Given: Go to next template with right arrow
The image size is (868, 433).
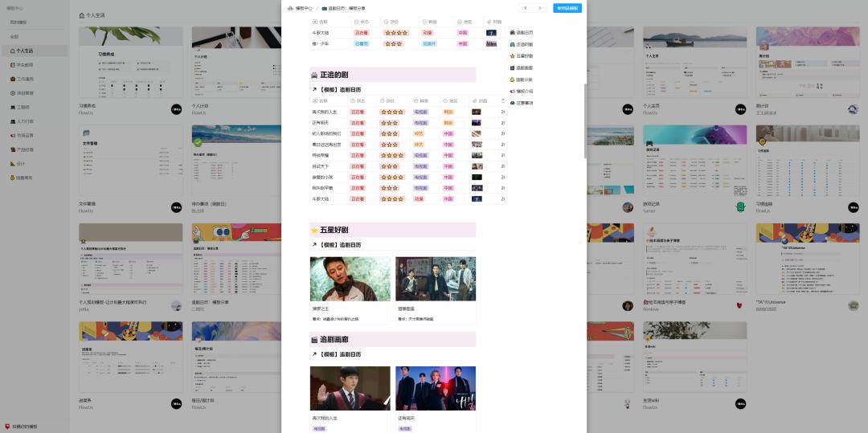Looking at the screenshot, I should [540, 8].
